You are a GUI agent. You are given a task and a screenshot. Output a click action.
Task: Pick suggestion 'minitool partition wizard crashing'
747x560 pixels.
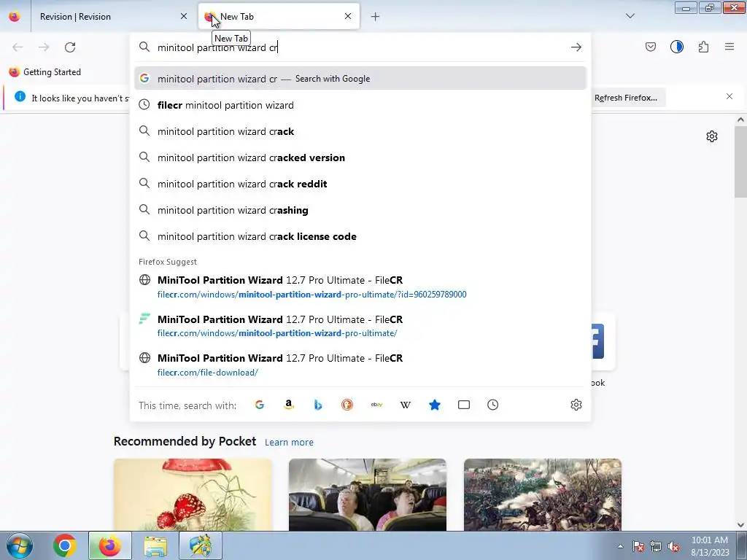coord(360,210)
